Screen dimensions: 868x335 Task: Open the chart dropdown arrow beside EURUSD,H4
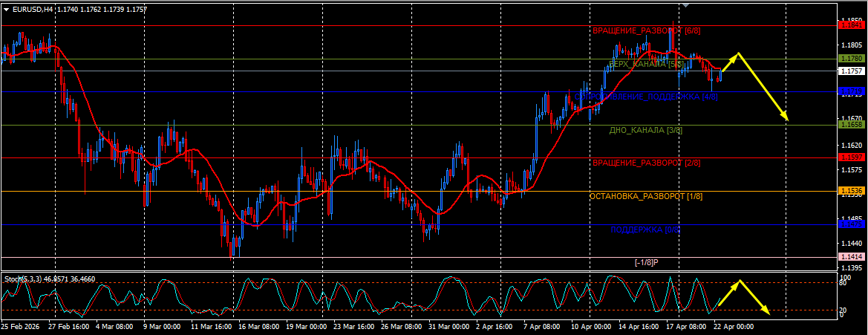point(6,10)
